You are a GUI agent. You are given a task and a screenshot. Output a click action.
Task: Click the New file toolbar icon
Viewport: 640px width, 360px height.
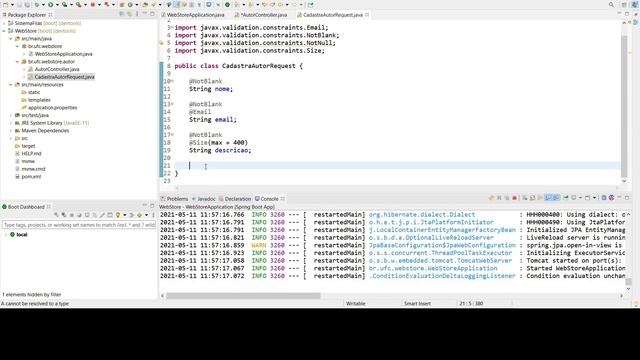pyautogui.click(x=5, y=4)
